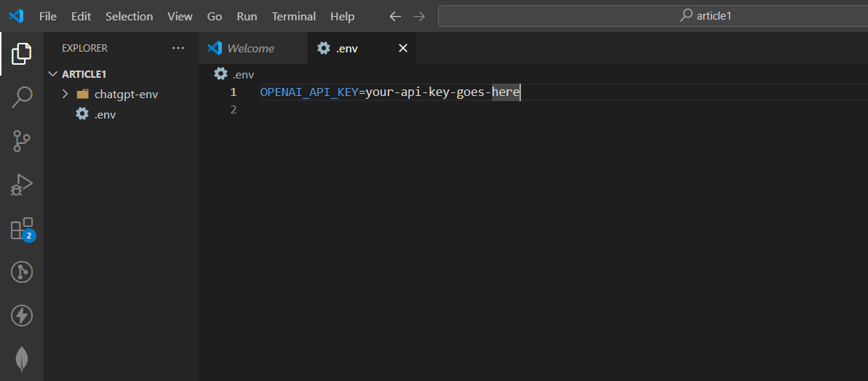Viewport: 868px width, 381px height.
Task: Click the article1 command center search box
Action: pyautogui.click(x=653, y=16)
